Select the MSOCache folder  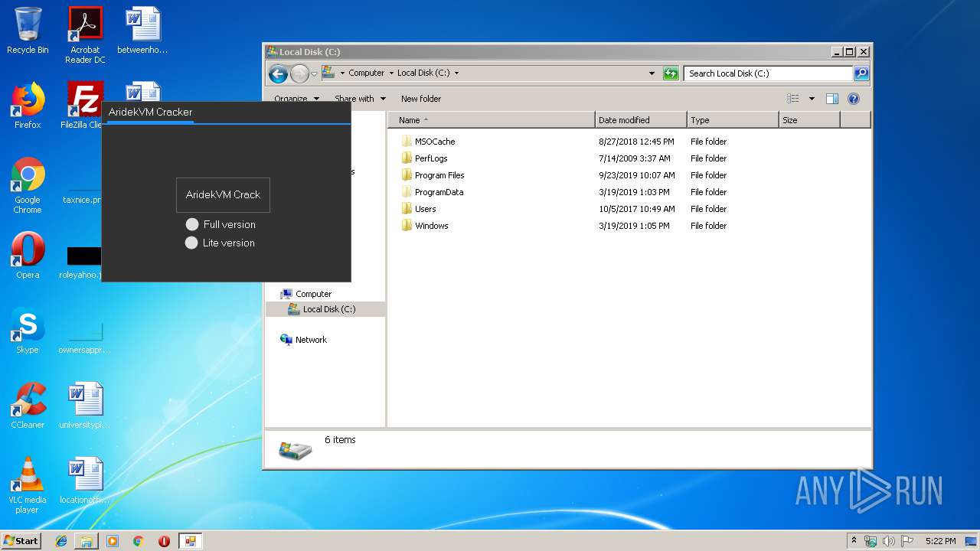[x=435, y=142]
